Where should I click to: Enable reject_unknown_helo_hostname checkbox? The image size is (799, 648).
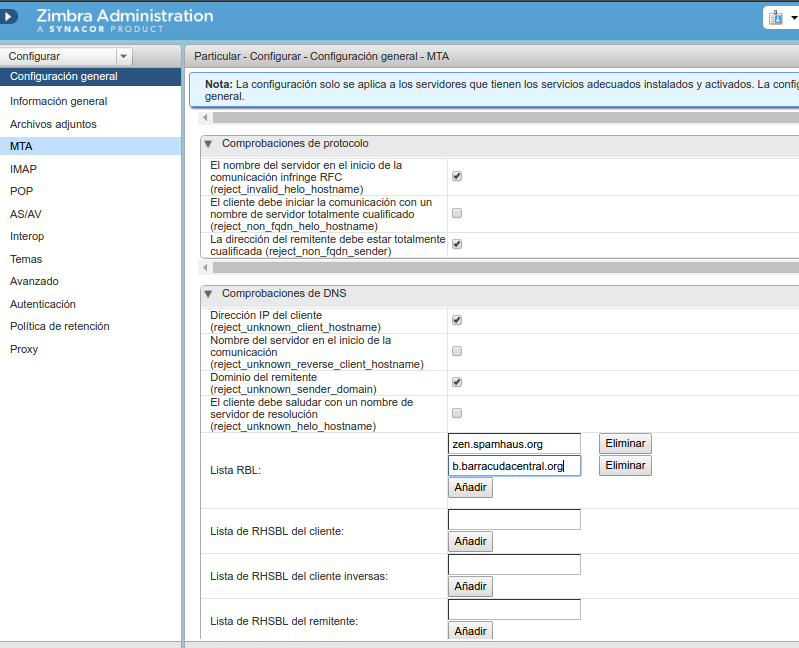[x=457, y=413]
